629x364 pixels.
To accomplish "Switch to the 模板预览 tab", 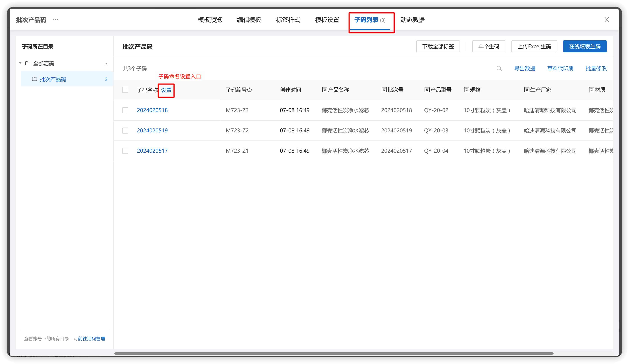I will [210, 20].
